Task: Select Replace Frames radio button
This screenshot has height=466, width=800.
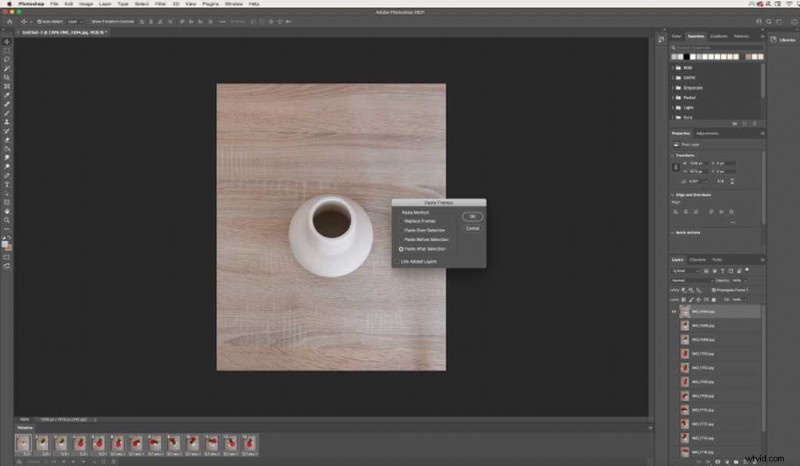Action: (401, 222)
